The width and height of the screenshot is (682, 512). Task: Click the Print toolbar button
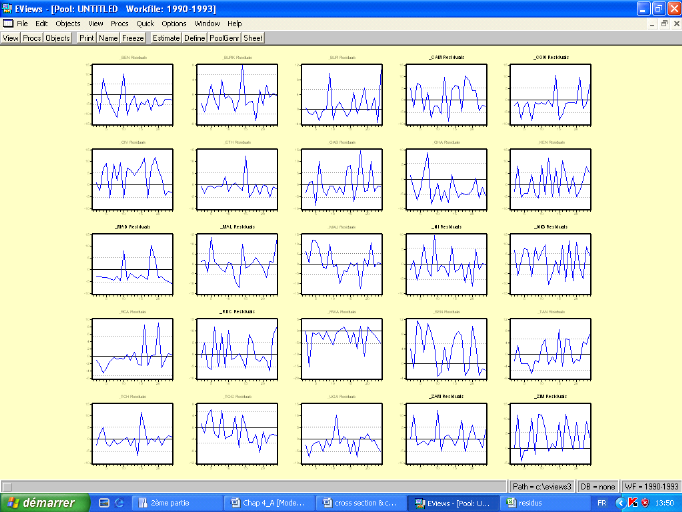[x=86, y=38]
